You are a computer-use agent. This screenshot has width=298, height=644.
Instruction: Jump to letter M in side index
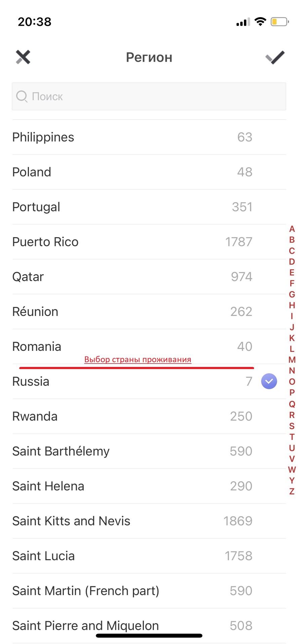pyautogui.click(x=292, y=360)
